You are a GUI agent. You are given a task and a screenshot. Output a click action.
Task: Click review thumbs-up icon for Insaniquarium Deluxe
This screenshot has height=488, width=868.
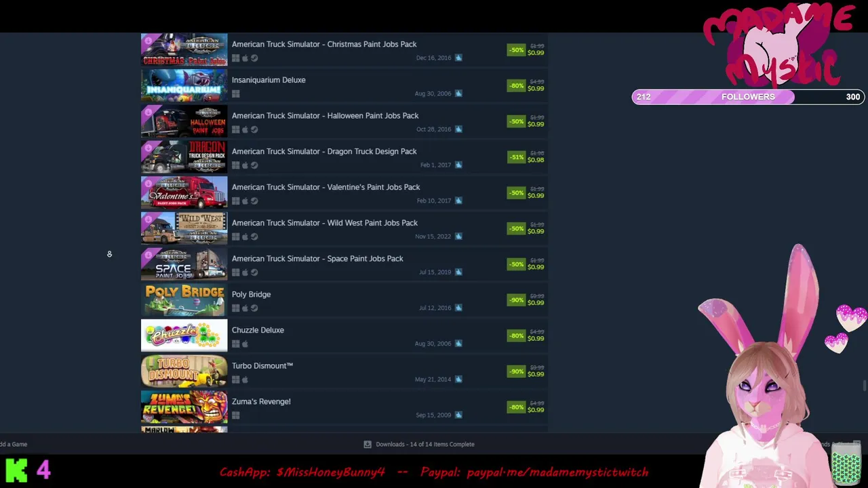click(458, 94)
